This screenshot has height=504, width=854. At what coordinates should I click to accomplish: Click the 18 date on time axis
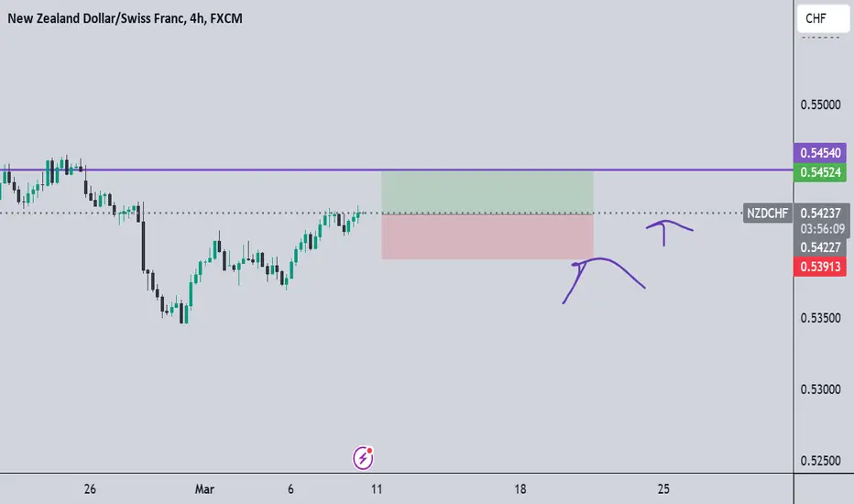(520, 489)
